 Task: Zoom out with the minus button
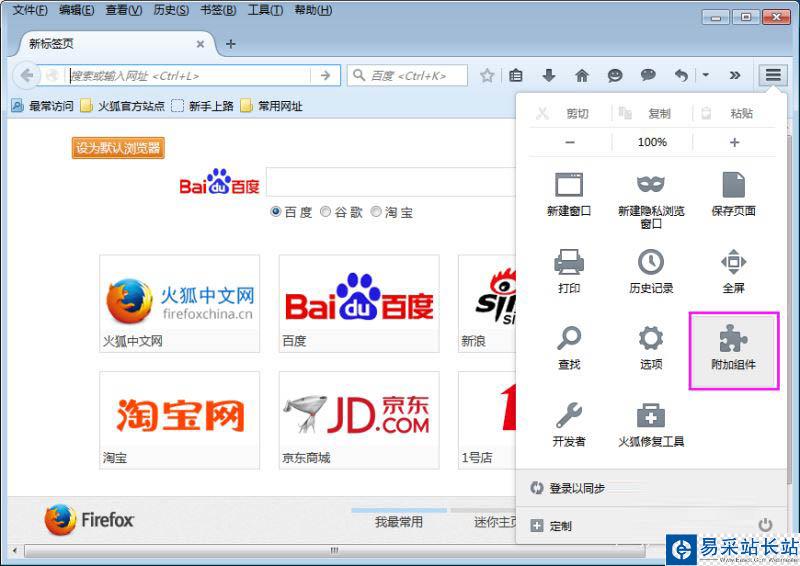click(x=570, y=142)
